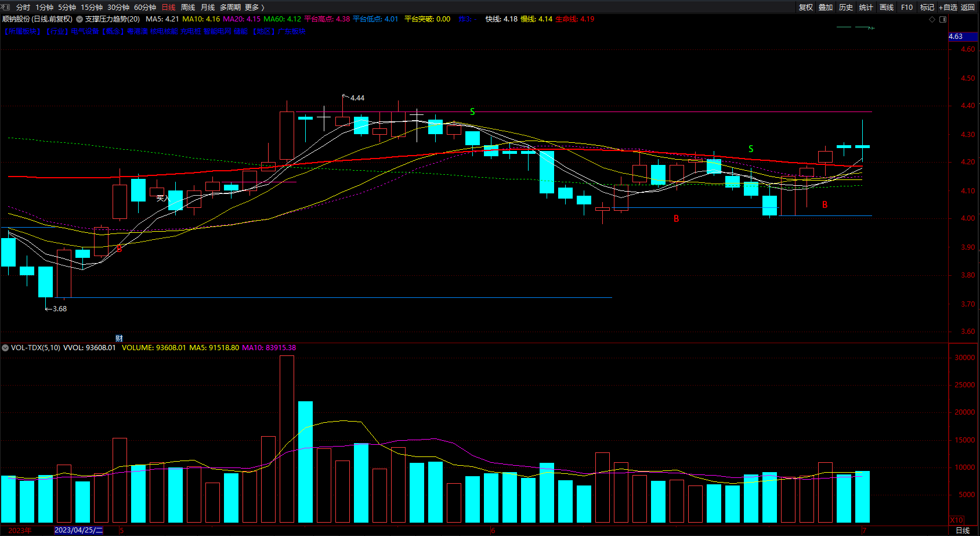Image resolution: width=980 pixels, height=536 pixels.
Task: Click the MA10: 4.16 indicator value
Action: pyautogui.click(x=201, y=19)
